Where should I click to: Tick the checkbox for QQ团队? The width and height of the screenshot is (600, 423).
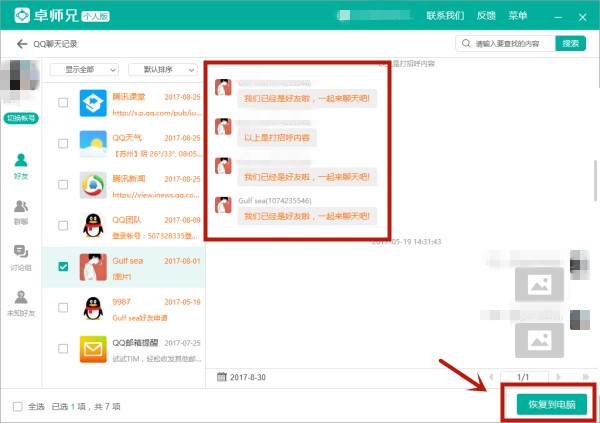click(x=63, y=225)
